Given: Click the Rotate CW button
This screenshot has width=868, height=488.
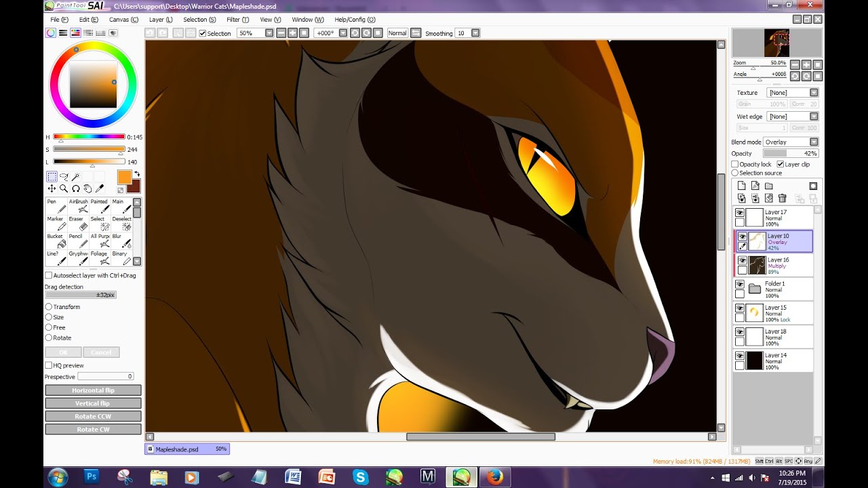Looking at the screenshot, I should (x=93, y=429).
